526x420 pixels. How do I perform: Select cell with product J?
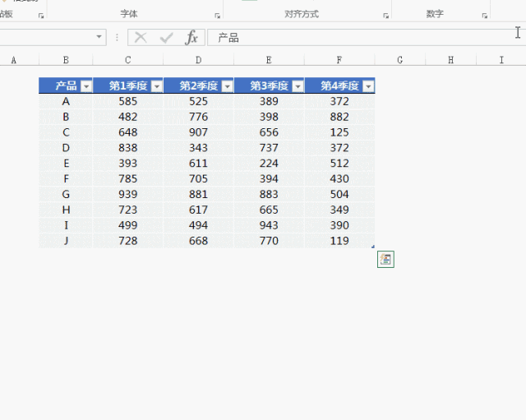coord(66,241)
